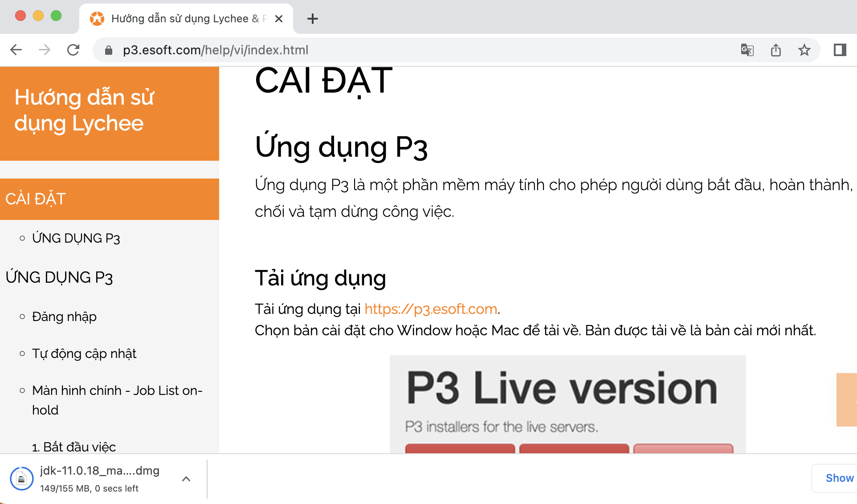857x504 pixels.
Task: Click the jdk-11.0.18_ma....dmg download filename
Action: tap(100, 471)
